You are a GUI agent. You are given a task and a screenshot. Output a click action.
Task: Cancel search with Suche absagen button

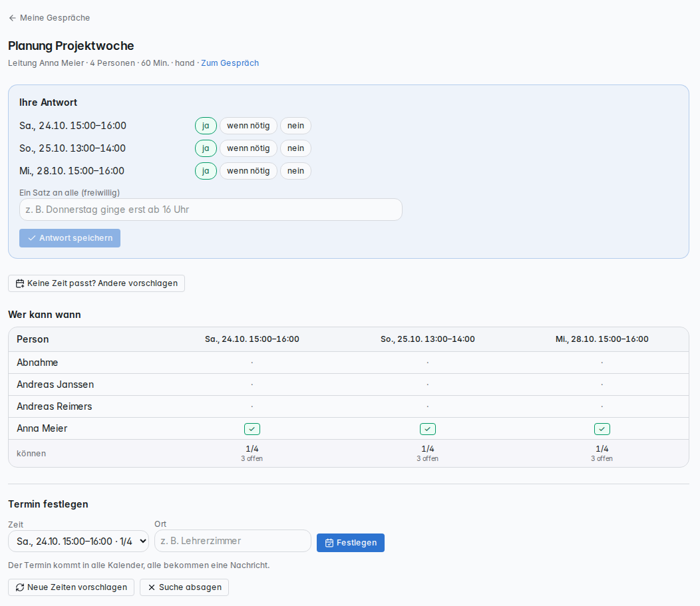pyautogui.click(x=184, y=587)
